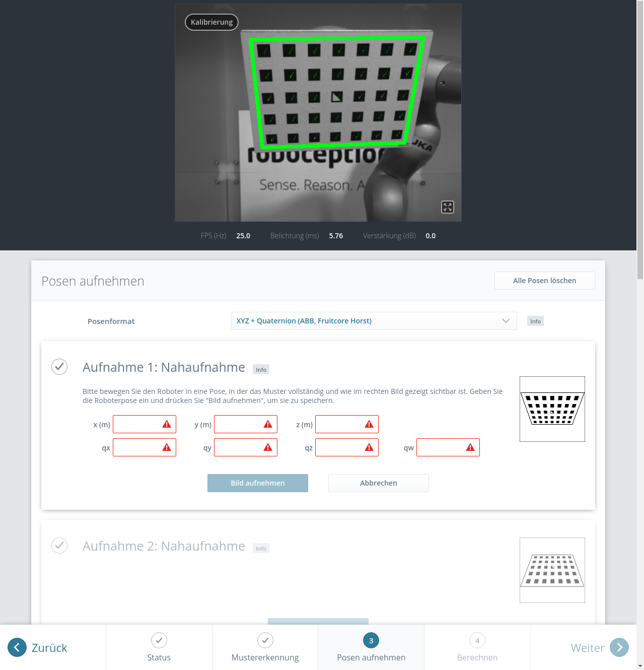Toggle the checkmark circle for Aufnahme 2
Screen dimensions: 644x670
[59, 545]
